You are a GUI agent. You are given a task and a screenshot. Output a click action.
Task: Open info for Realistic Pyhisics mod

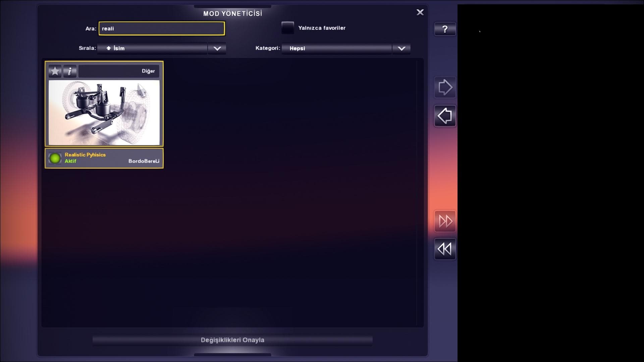pyautogui.click(x=70, y=71)
